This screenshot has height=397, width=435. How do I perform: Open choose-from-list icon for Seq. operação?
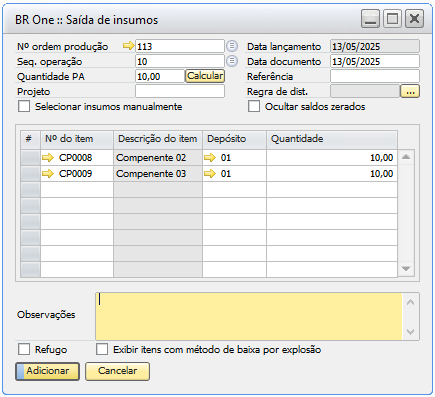click(232, 61)
